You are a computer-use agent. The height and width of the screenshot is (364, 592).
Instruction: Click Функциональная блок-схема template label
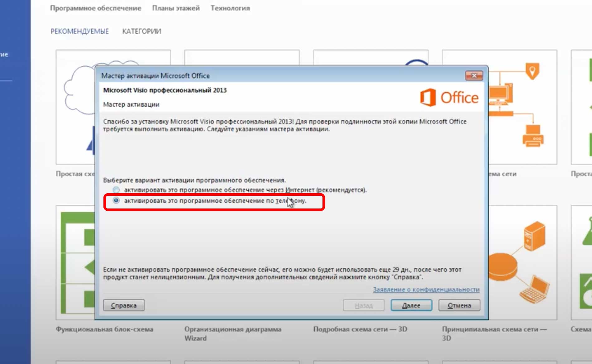coord(104,329)
